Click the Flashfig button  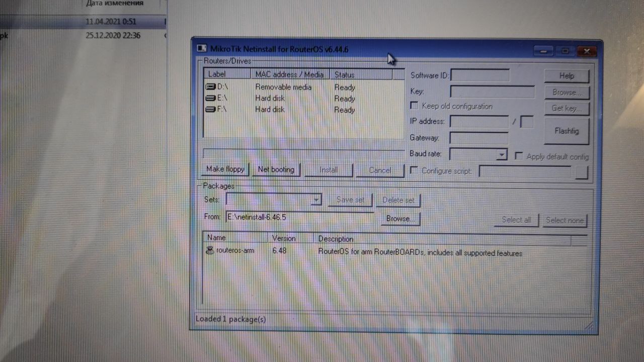pyautogui.click(x=567, y=131)
